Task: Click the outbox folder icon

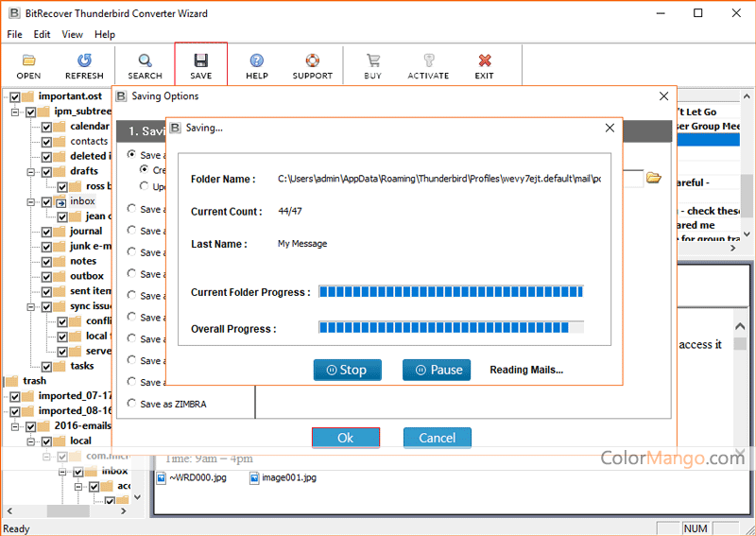Action: 60,276
